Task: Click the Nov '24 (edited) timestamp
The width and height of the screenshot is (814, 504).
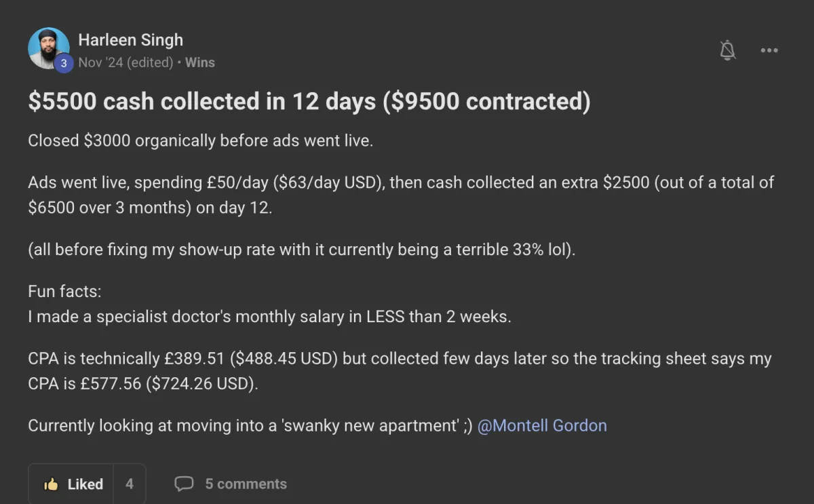Action: [125, 62]
